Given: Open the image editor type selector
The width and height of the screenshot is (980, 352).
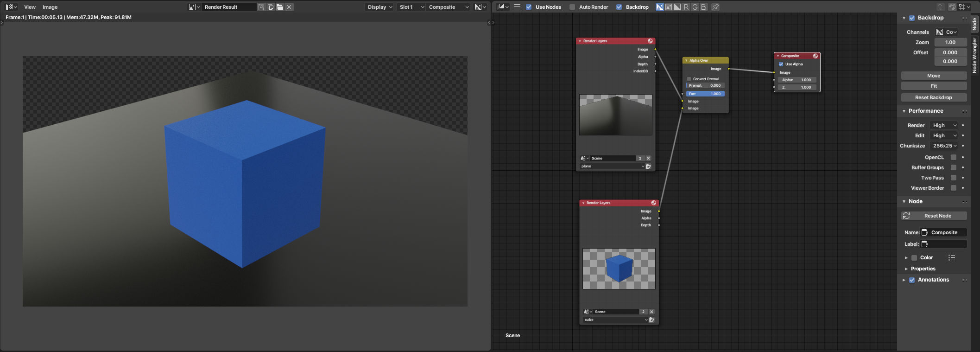Looking at the screenshot, I should [x=11, y=7].
